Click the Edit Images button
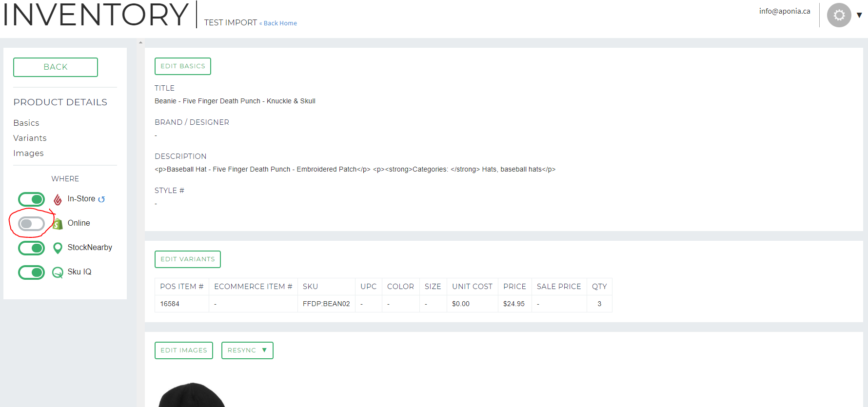This screenshot has width=868, height=407. point(184,350)
